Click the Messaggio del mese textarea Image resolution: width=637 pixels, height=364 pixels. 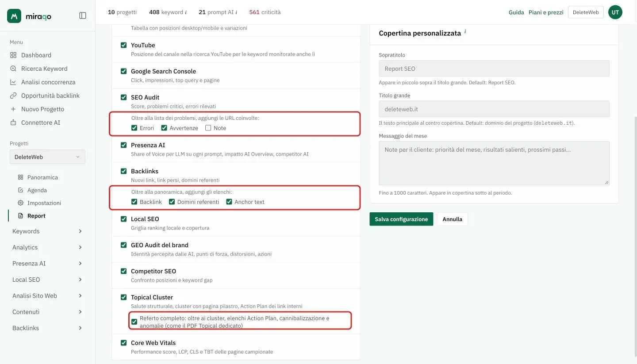(x=494, y=163)
